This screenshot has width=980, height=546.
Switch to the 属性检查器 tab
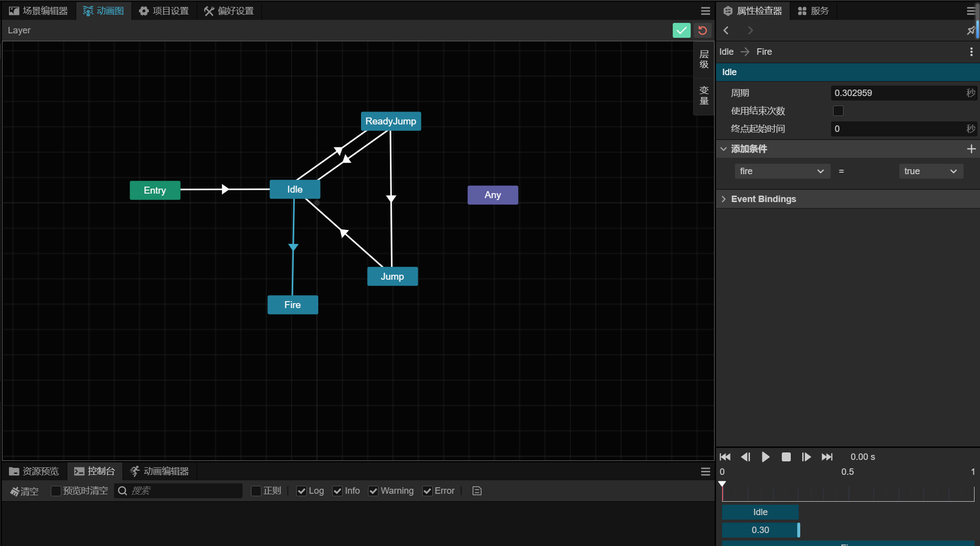[x=753, y=11]
